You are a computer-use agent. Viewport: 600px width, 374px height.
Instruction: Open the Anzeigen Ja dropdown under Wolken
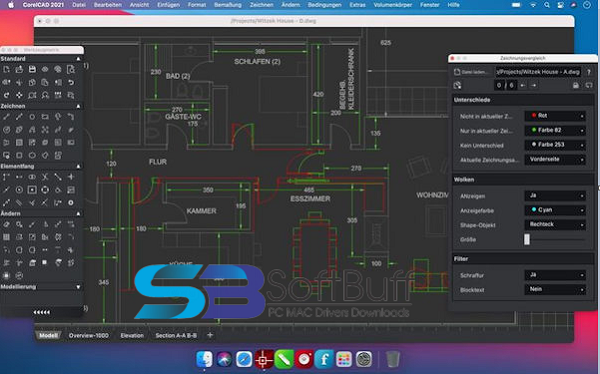[x=555, y=196]
